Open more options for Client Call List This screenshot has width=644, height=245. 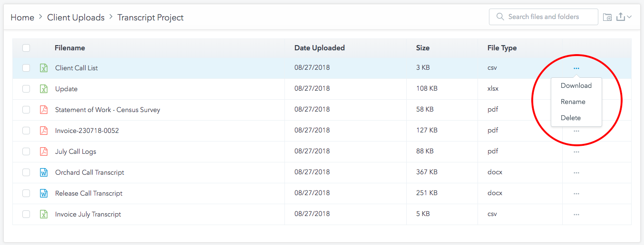576,68
